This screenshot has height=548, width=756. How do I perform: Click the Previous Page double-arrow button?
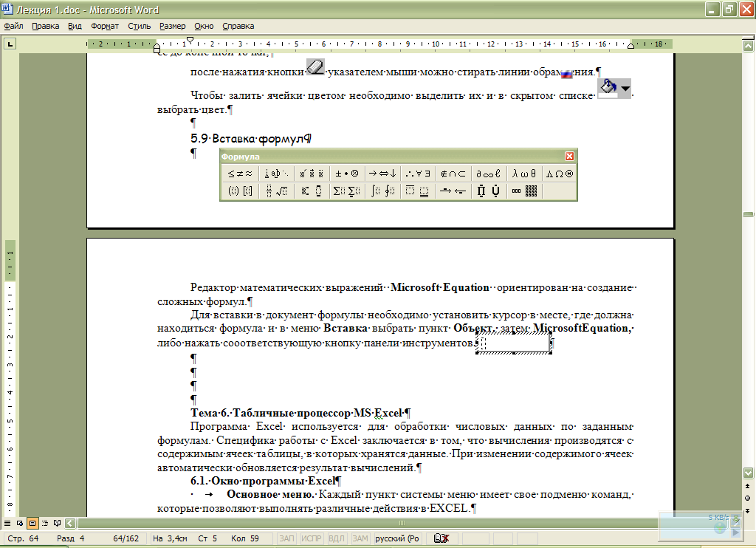(x=748, y=486)
